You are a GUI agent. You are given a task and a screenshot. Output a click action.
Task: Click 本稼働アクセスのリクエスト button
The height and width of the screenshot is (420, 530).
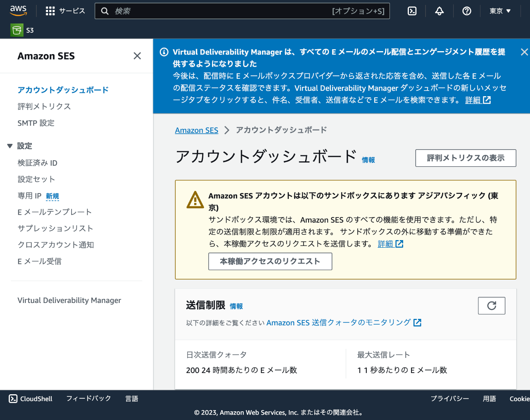coord(270,261)
